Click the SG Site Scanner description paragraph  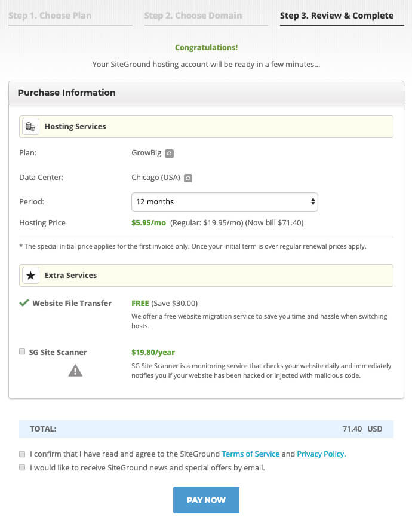tap(261, 371)
